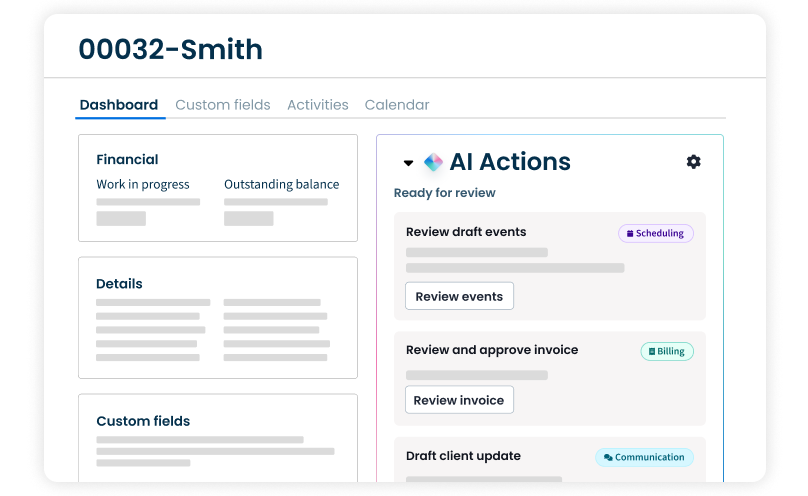Click the AI Actions sparkle logo

point(433,162)
